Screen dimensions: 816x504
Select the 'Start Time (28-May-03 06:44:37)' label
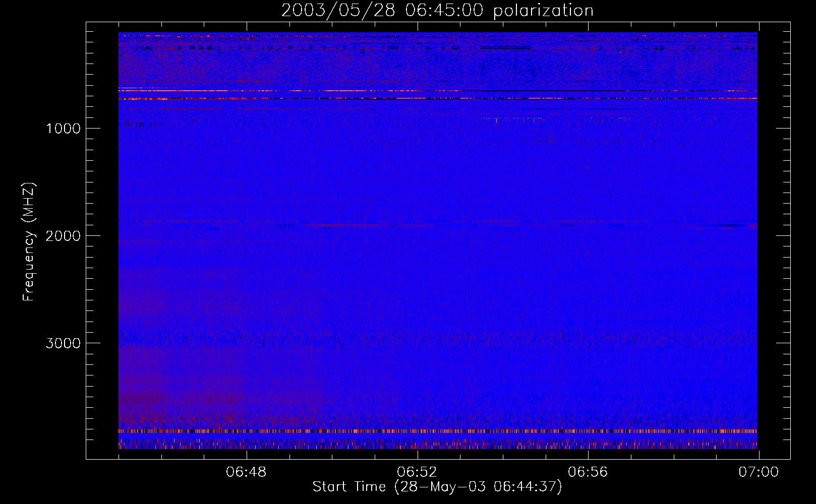[x=437, y=487]
